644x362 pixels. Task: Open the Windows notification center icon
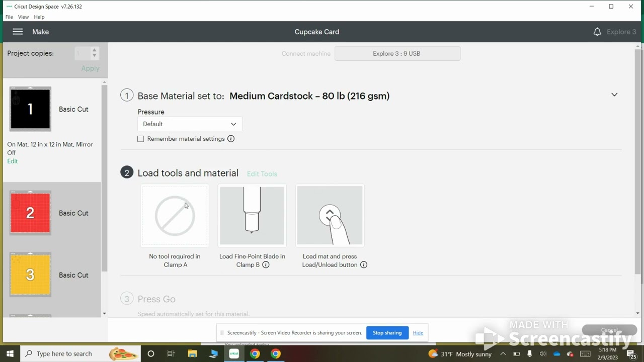(x=631, y=354)
